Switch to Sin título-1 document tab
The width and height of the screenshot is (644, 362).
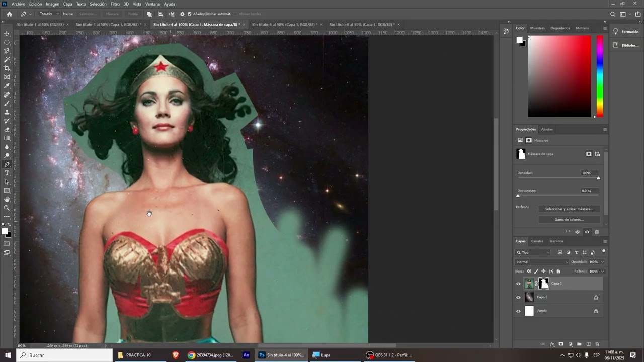click(x=40, y=24)
